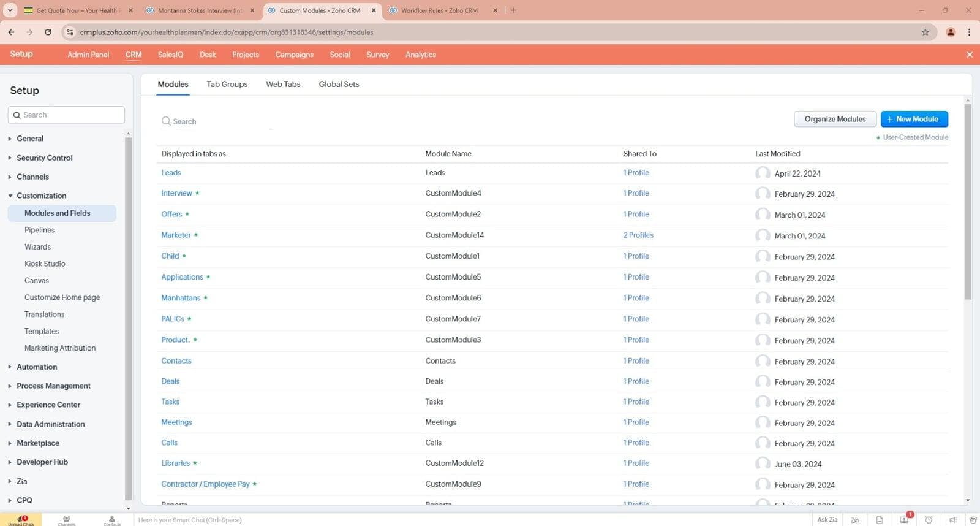Viewport: 980px width, 526px height.
Task: Open the Marketer module link
Action: tap(176, 235)
